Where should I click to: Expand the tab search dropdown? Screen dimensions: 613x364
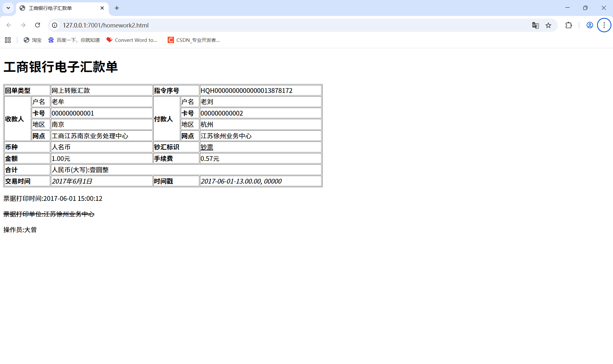(x=8, y=8)
